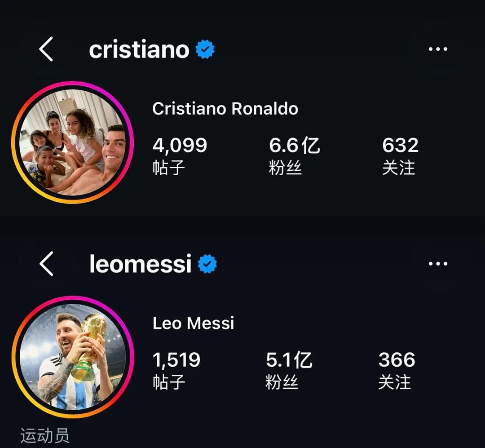
Task: Open Messi's 5.1亿 followers list
Action: pyautogui.click(x=289, y=370)
